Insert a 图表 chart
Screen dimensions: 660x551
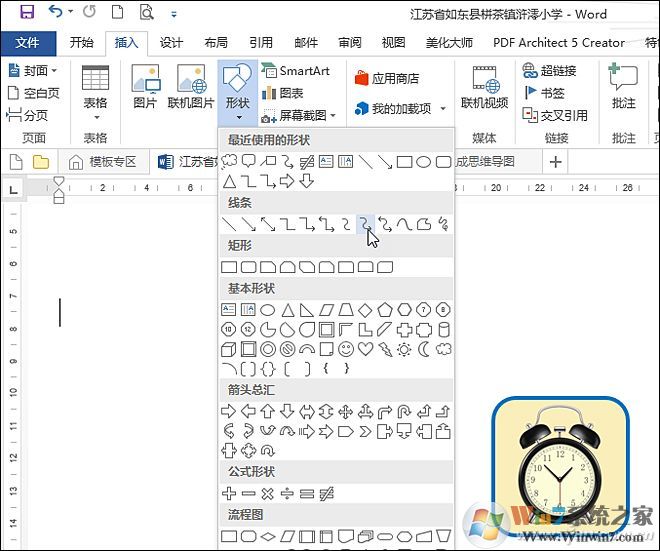tap(283, 93)
